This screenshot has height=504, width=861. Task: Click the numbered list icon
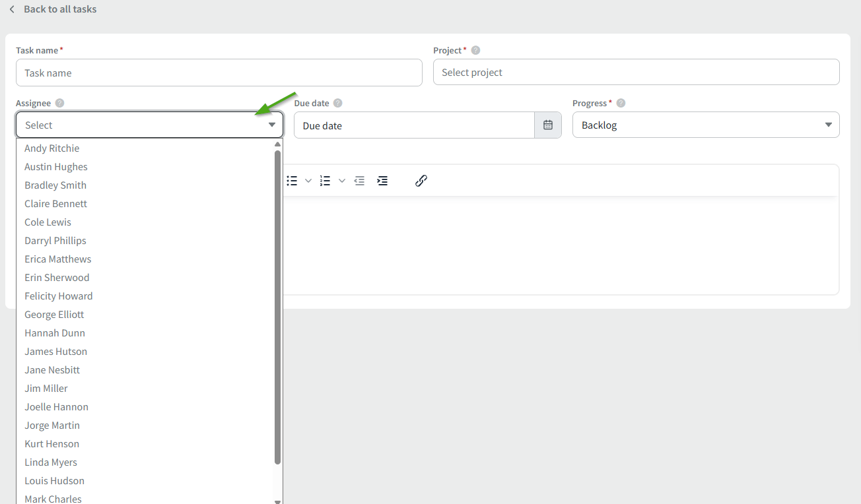click(325, 181)
